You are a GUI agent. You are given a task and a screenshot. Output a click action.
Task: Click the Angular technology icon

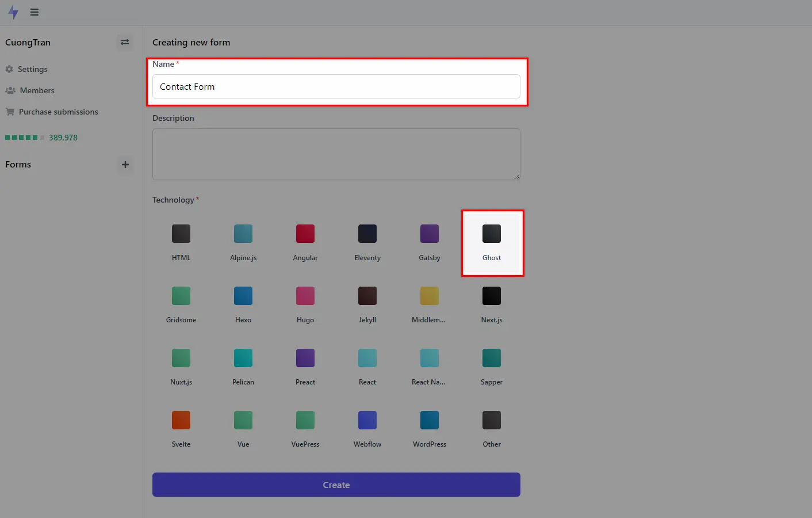tap(305, 233)
